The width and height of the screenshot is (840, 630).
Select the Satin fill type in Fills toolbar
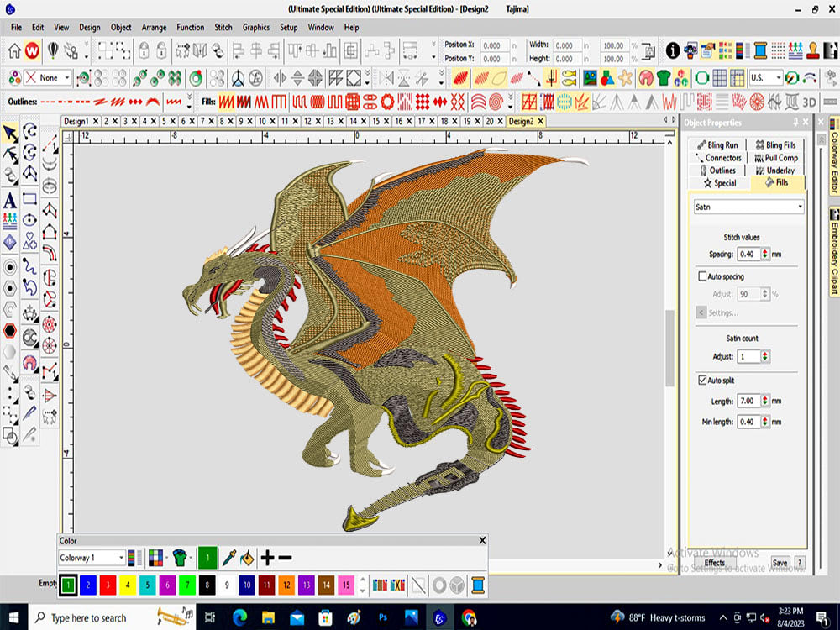(x=226, y=102)
